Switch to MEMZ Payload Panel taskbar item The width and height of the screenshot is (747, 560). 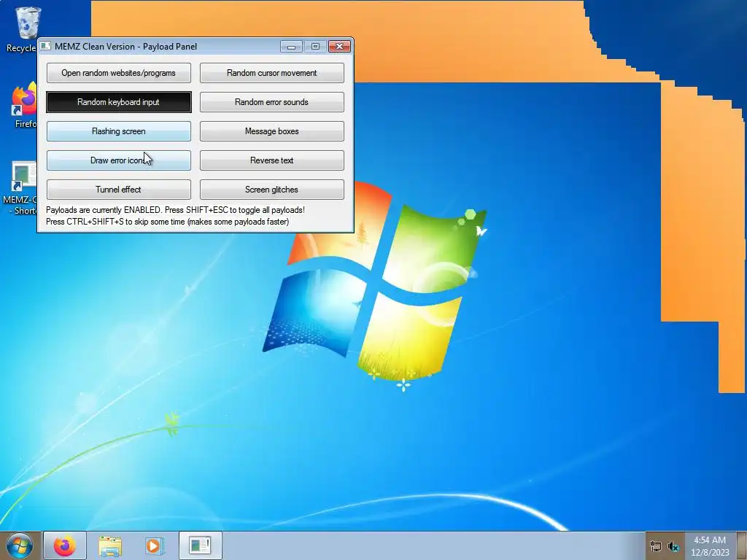[x=200, y=545]
